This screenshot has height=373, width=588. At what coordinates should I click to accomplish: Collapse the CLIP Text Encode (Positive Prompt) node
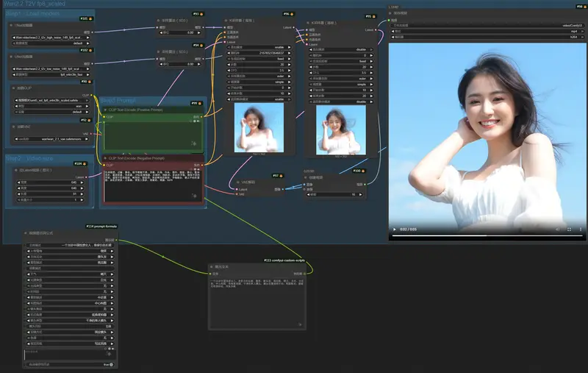[x=104, y=110]
